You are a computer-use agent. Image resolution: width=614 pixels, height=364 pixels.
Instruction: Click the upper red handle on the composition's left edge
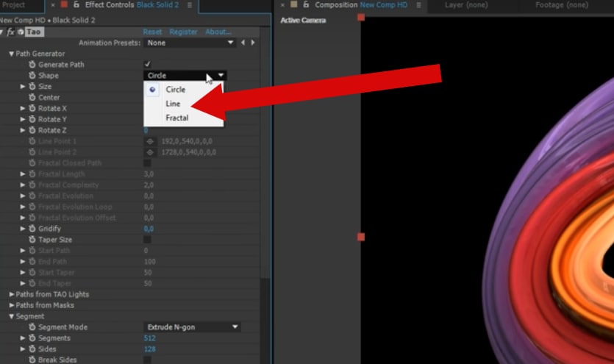click(x=361, y=18)
